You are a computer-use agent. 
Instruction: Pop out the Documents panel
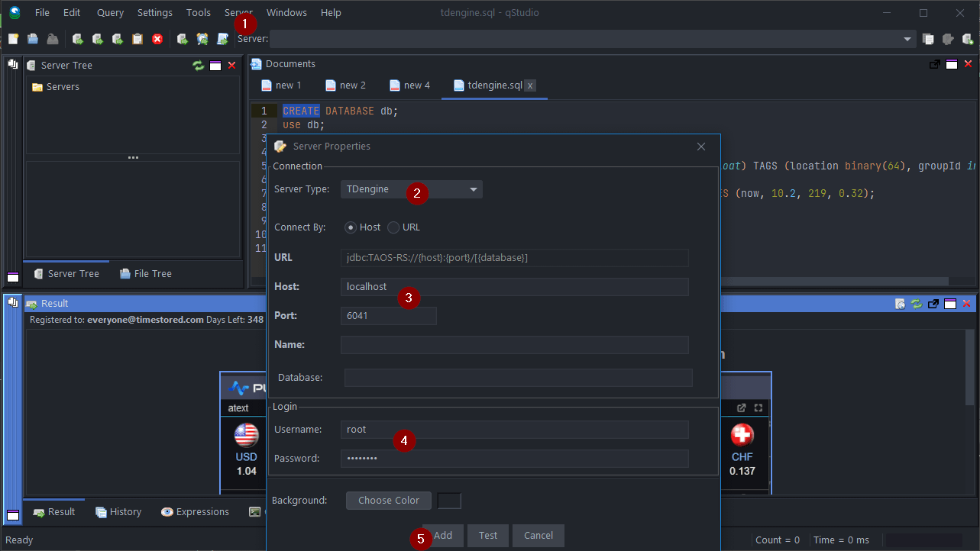click(934, 64)
